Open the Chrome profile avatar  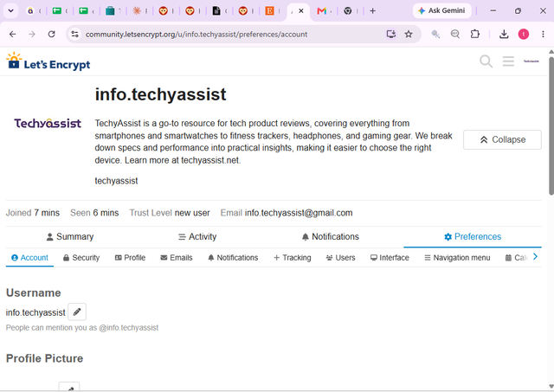click(524, 35)
